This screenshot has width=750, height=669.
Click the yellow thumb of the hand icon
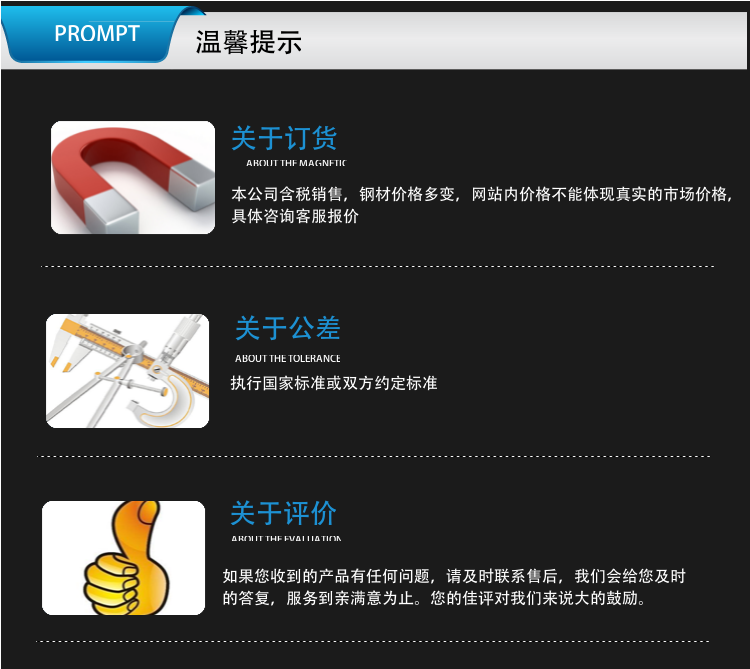[x=146, y=525]
